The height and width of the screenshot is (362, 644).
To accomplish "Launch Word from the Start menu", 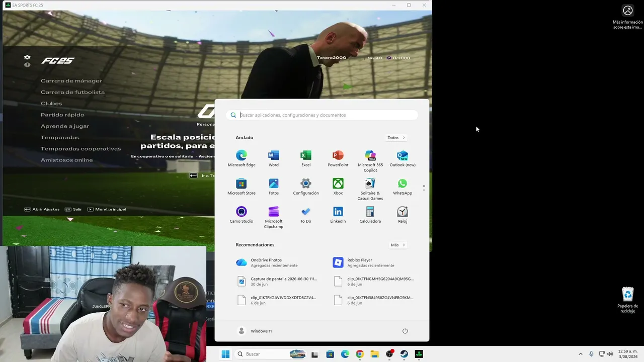I will click(x=274, y=159).
